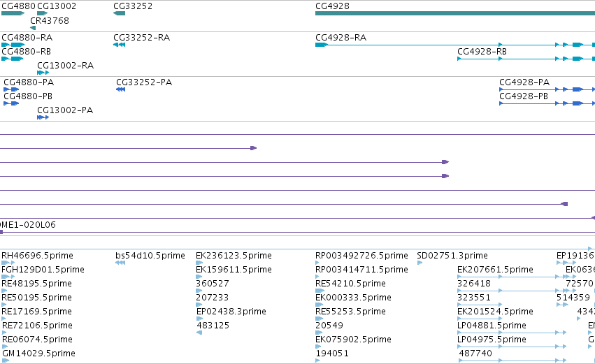Select the 483125 EST arrow glyph
This screenshot has width=595, height=364.
point(199,333)
